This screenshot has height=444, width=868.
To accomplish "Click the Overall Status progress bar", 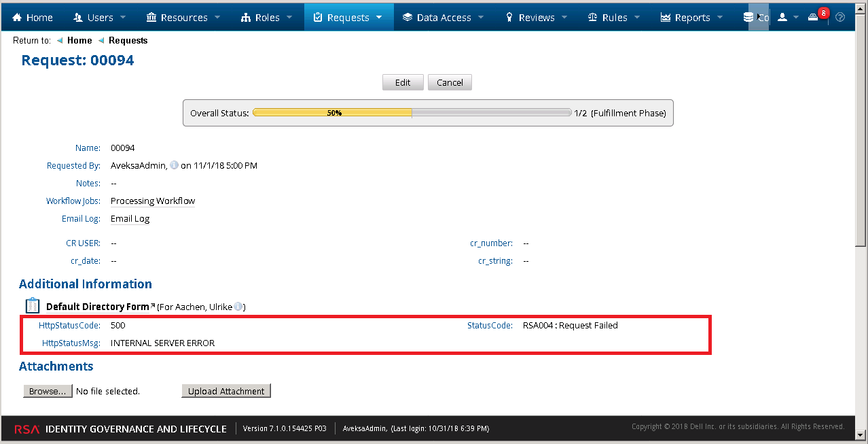I will [x=412, y=113].
